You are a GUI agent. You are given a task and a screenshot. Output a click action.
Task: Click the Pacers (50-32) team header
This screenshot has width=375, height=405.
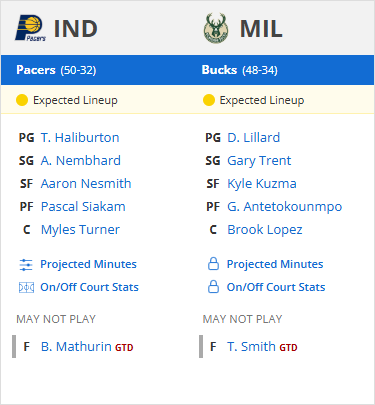(56, 70)
